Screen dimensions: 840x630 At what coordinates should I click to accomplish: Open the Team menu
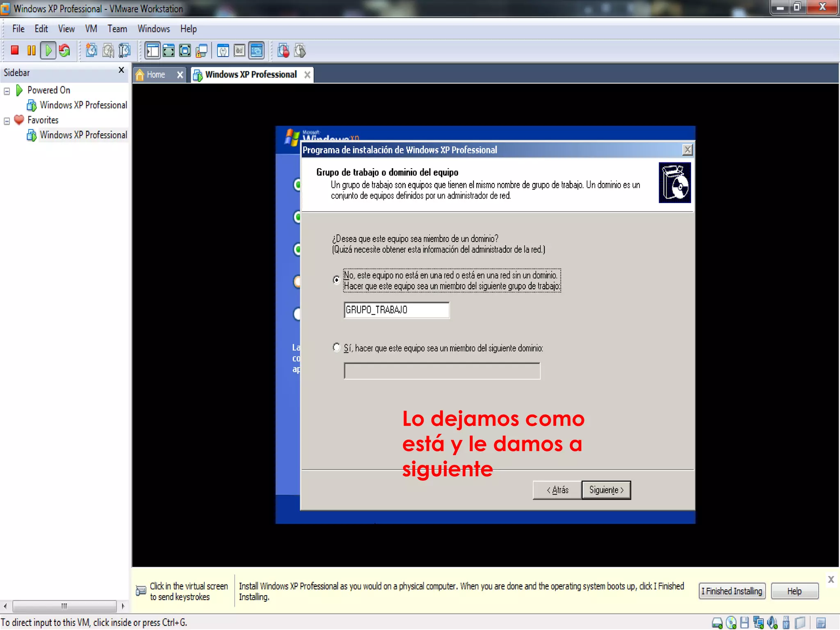(117, 29)
